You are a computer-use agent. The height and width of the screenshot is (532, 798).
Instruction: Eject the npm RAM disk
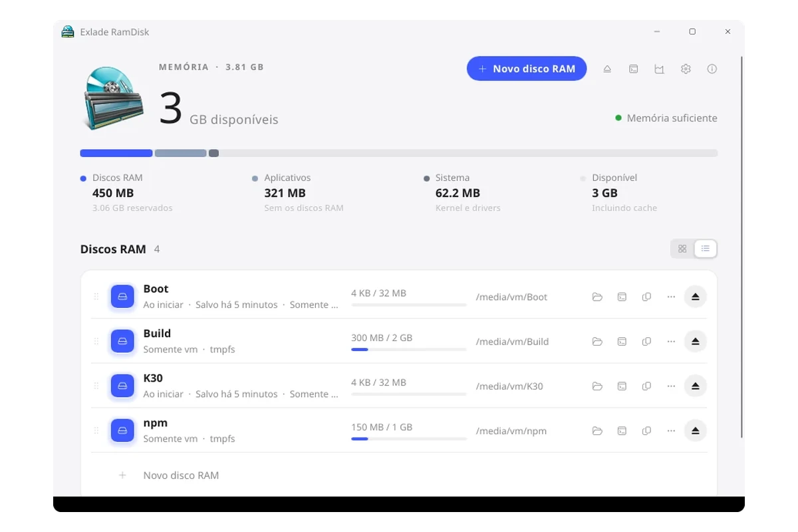(x=695, y=431)
